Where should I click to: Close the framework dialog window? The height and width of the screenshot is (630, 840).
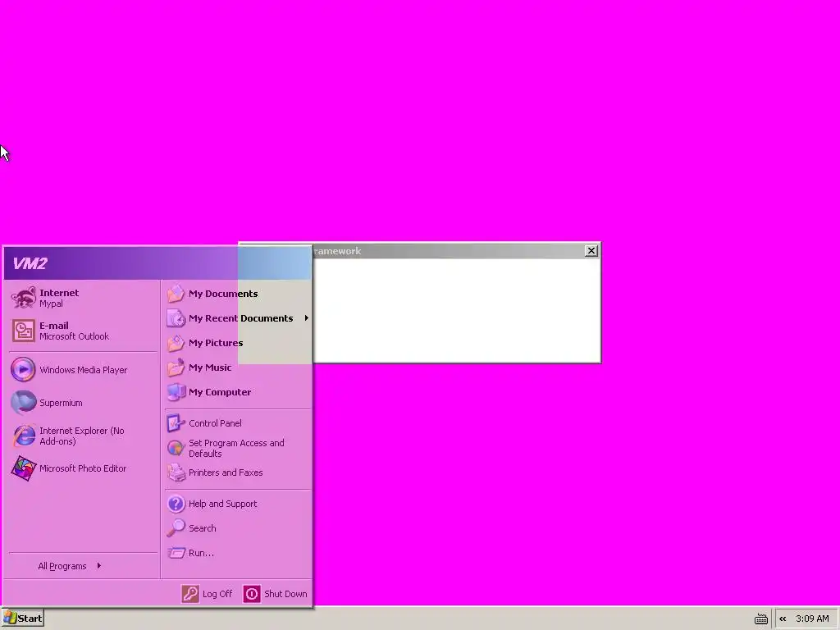click(591, 251)
